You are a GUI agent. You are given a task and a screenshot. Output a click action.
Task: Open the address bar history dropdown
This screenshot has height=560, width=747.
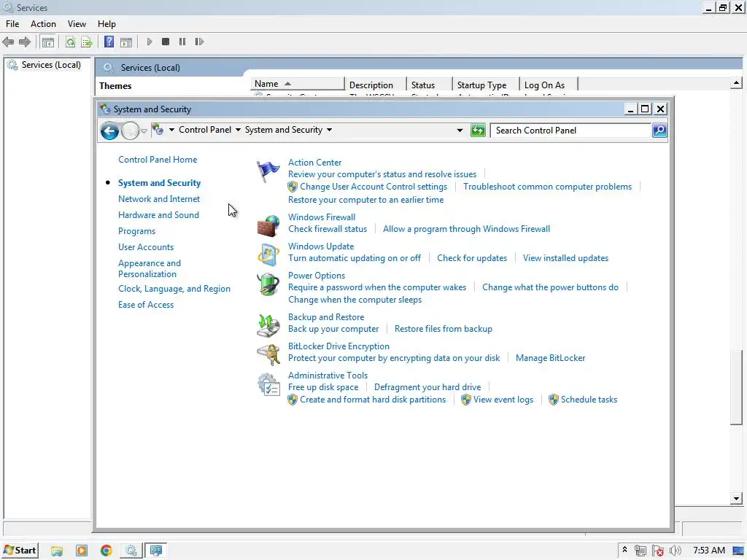[460, 130]
